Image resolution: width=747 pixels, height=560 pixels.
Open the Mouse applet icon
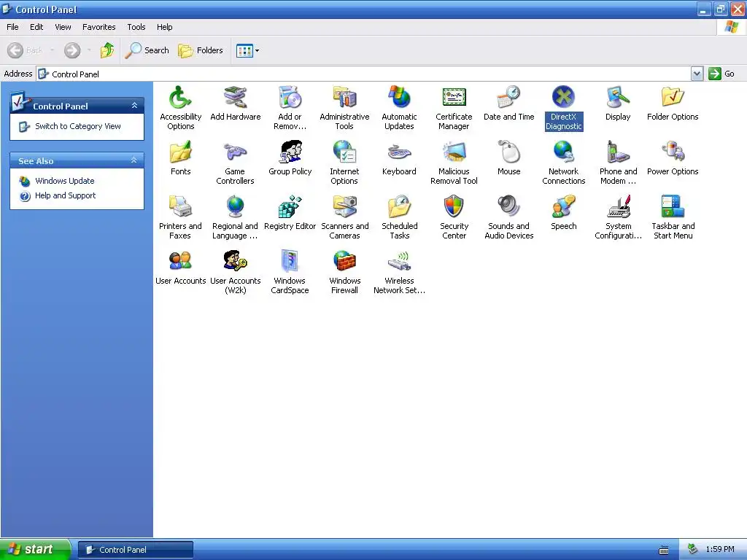tap(508, 152)
